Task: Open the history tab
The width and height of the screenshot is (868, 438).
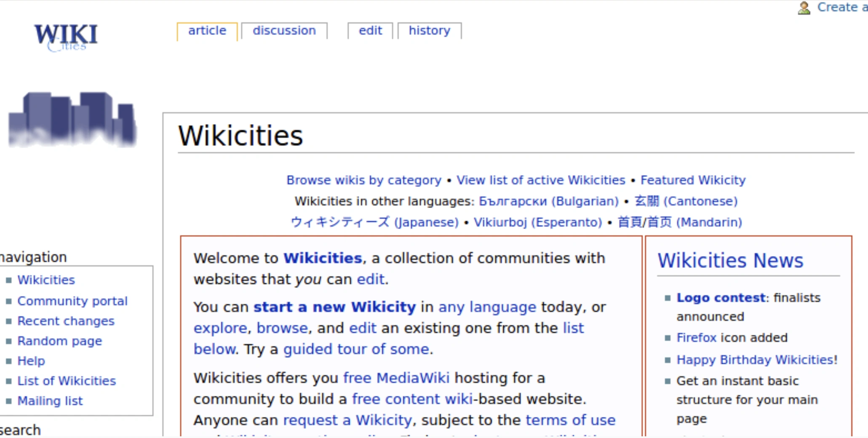Action: 429,31
